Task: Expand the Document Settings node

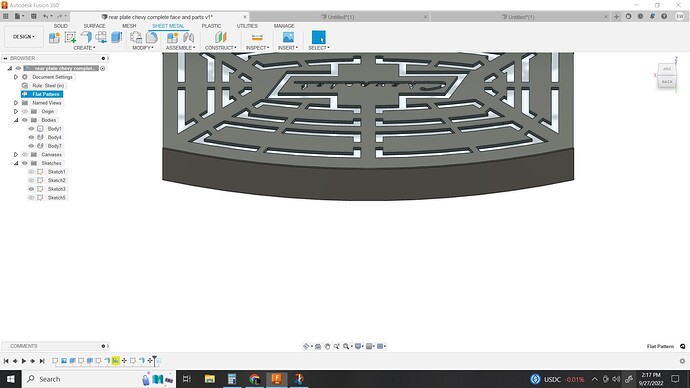Action: coord(16,77)
